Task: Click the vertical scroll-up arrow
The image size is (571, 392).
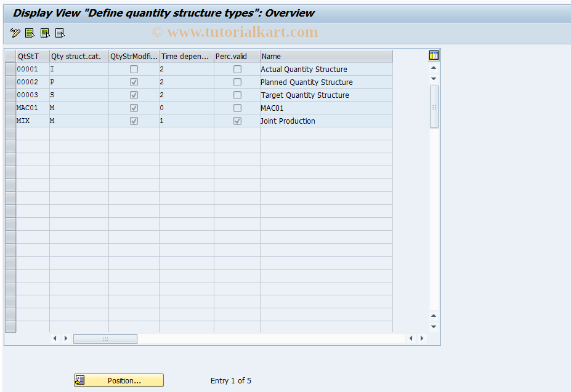Action: 433,68
